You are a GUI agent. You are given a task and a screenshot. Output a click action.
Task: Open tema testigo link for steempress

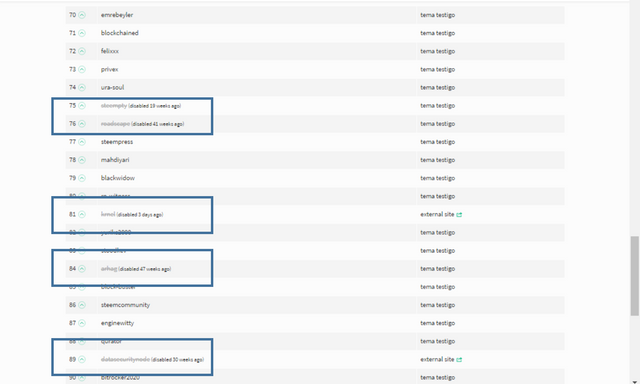pyautogui.click(x=438, y=142)
